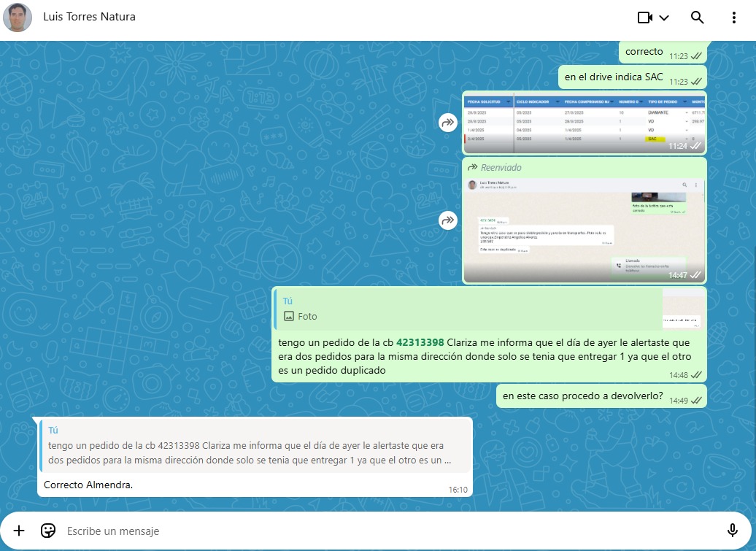The image size is (756, 551).
Task: Jump to quoted Foto message in green bubble
Action: tap(467, 309)
